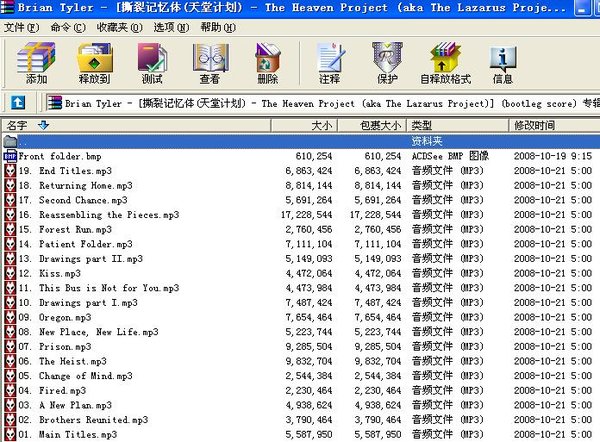Image resolution: width=600 pixels, height=442 pixels.
Task: Sort by 名字 column header
Action: click(x=136, y=126)
